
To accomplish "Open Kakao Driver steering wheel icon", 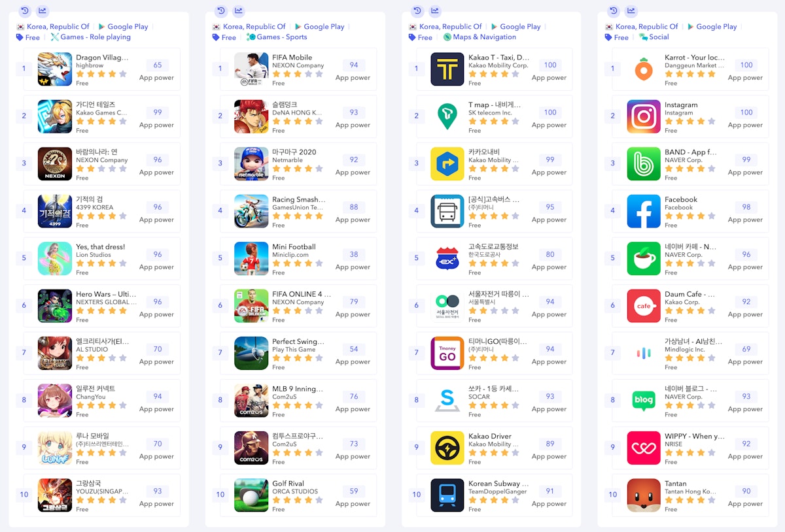I will (447, 448).
